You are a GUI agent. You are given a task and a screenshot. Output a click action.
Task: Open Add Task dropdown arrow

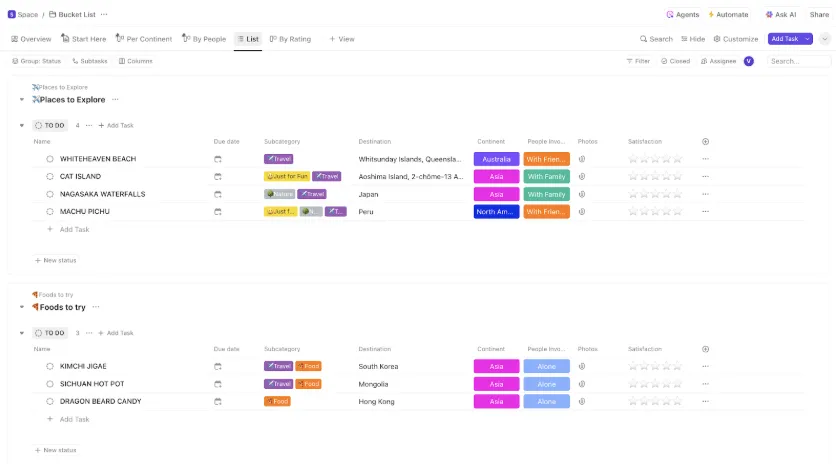point(807,39)
